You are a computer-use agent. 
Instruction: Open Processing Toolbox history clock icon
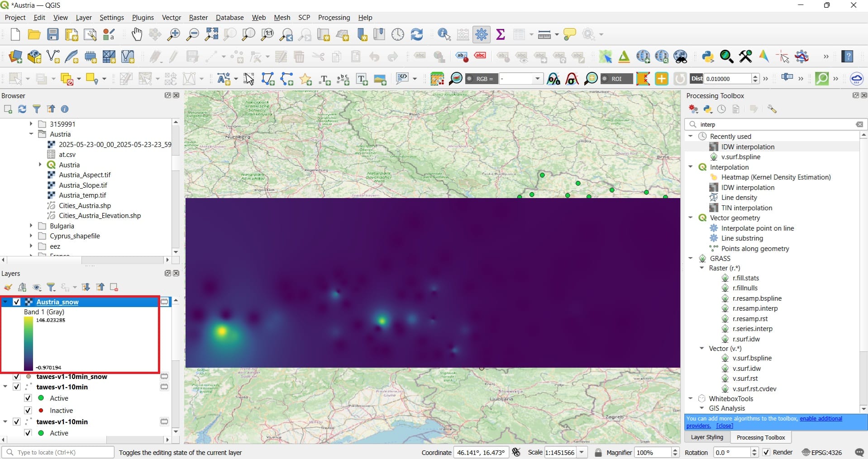tap(721, 109)
